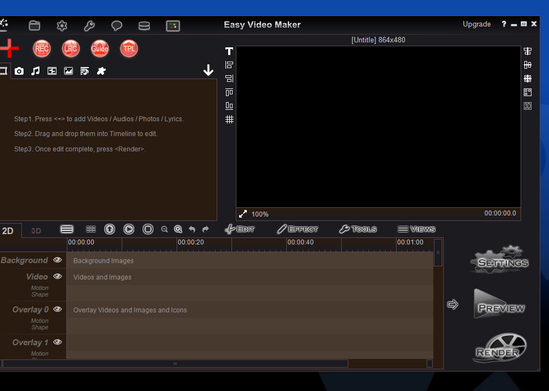Open the speech bubble feedback icon
This screenshot has height=391, width=549.
click(x=117, y=26)
